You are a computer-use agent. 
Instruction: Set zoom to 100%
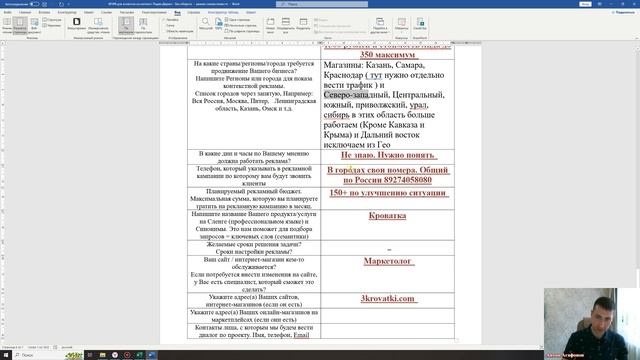219,24
